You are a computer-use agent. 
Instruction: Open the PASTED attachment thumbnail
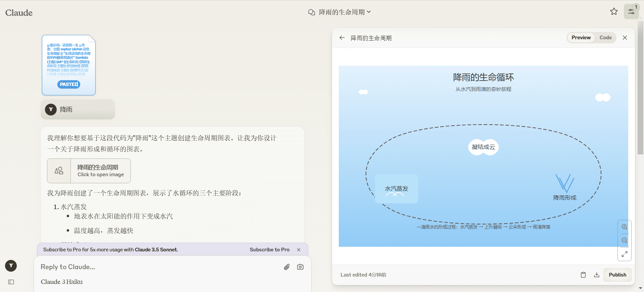[69, 65]
